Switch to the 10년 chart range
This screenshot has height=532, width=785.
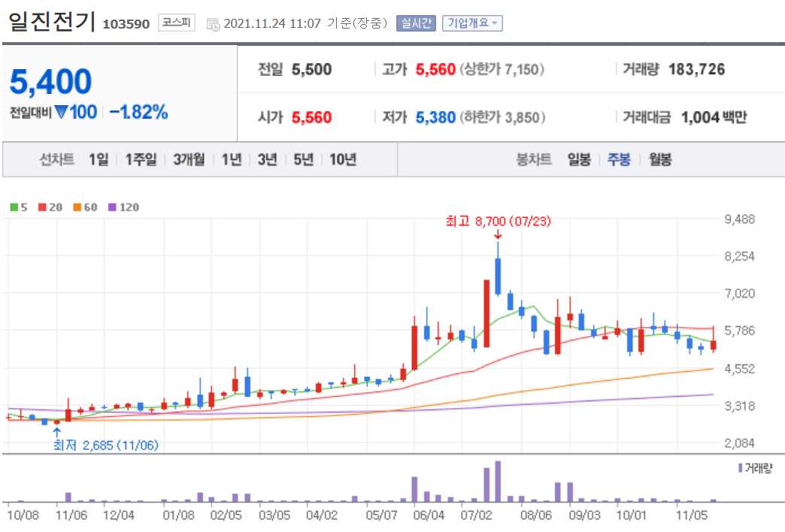342,159
